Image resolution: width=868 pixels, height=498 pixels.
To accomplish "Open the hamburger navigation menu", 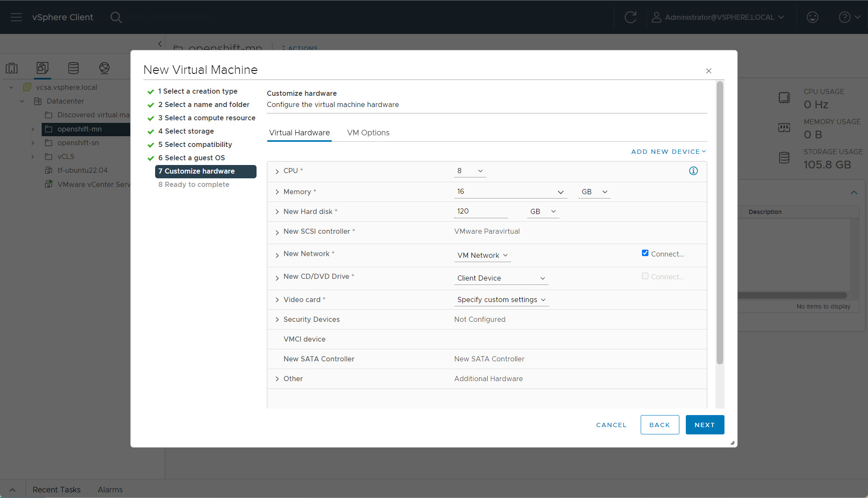I will point(16,17).
